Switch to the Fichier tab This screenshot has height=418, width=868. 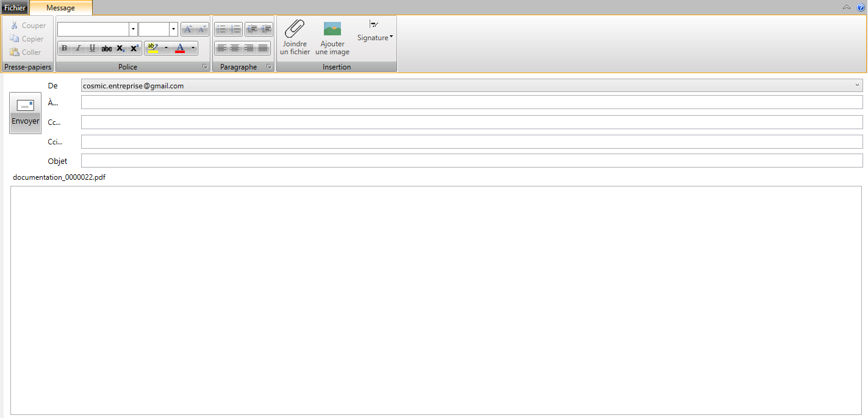[14, 8]
